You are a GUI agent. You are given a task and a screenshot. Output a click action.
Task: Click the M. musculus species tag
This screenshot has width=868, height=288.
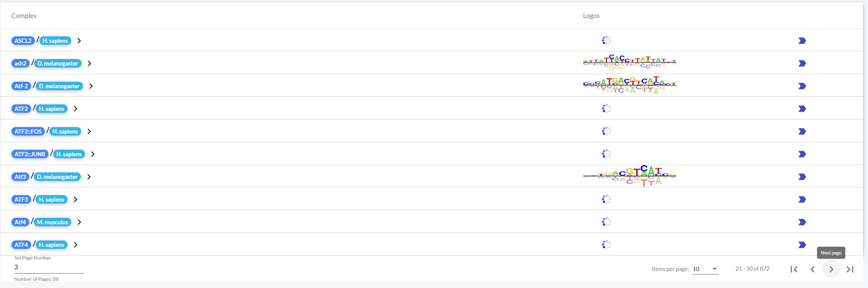(x=53, y=222)
